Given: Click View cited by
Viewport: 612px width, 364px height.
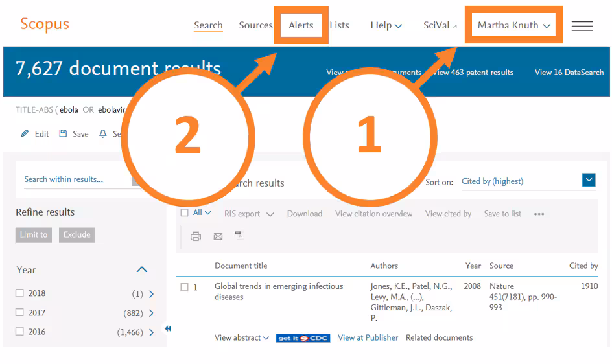Looking at the screenshot, I should [449, 214].
